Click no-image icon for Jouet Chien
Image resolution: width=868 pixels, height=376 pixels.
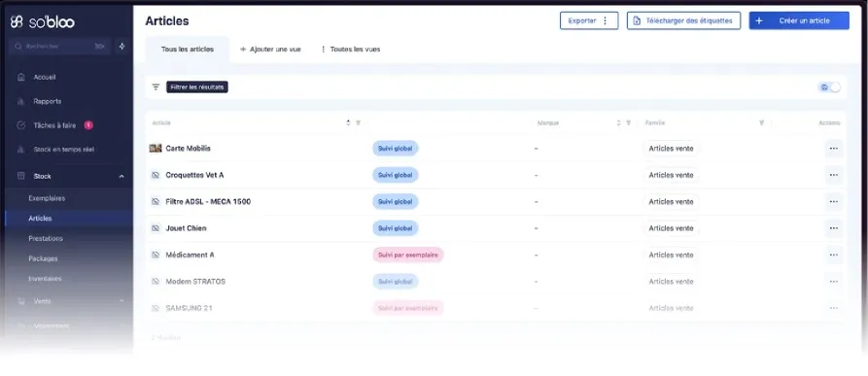point(156,228)
